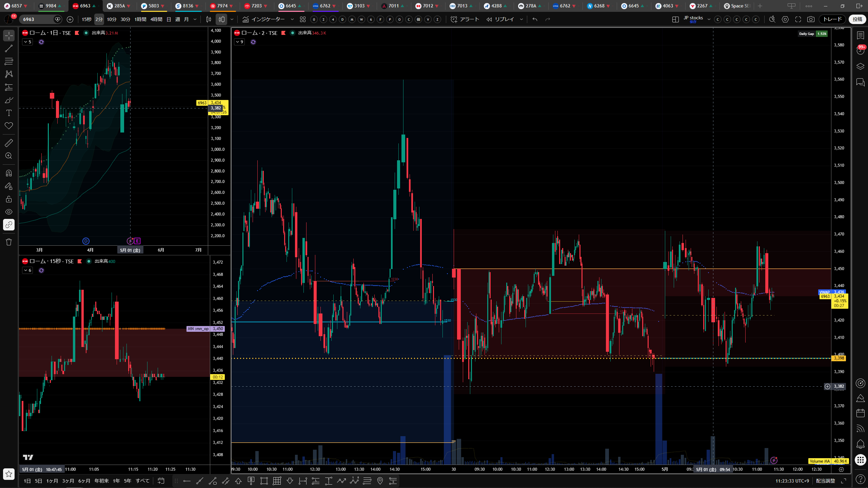The height and width of the screenshot is (488, 868).
Task: Remove drawings with the trash icon
Action: coord(9,242)
